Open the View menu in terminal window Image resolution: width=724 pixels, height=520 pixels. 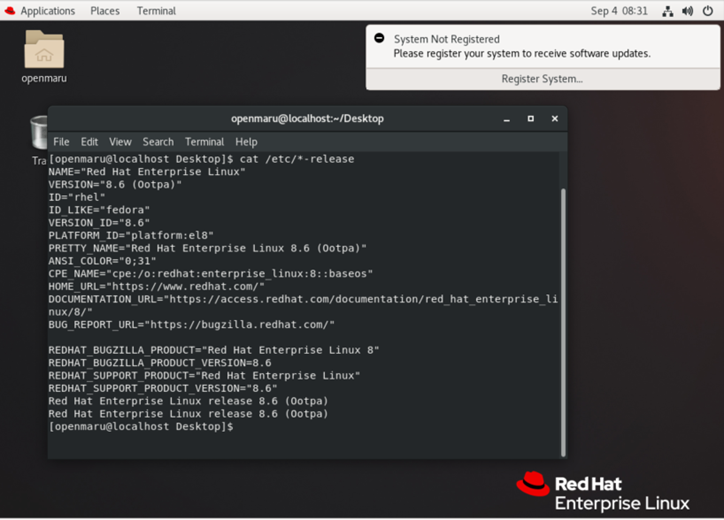click(x=120, y=142)
